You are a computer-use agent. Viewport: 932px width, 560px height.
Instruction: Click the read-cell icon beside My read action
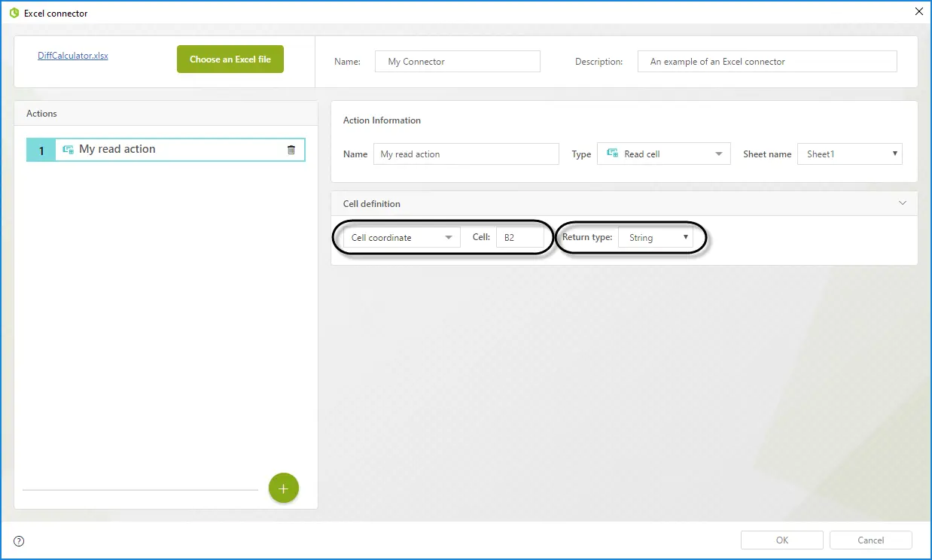(68, 150)
